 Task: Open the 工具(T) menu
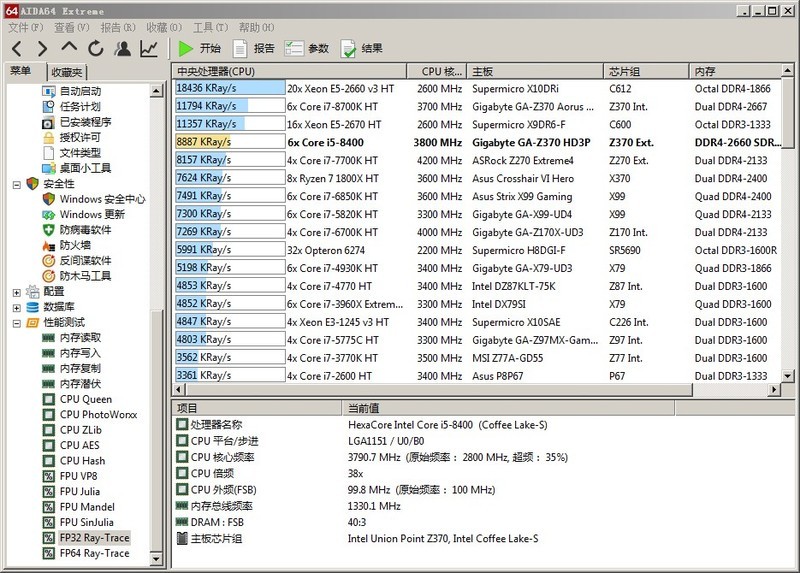(210, 27)
